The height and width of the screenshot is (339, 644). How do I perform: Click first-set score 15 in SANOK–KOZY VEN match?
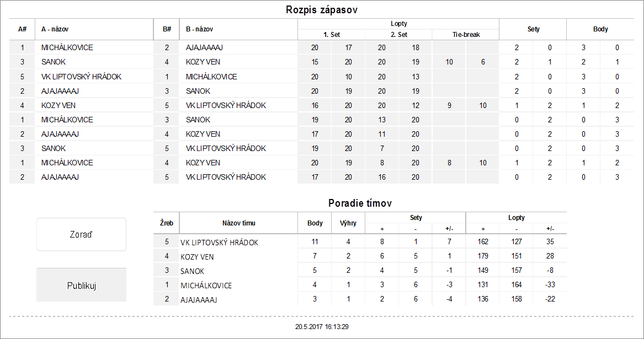[315, 62]
